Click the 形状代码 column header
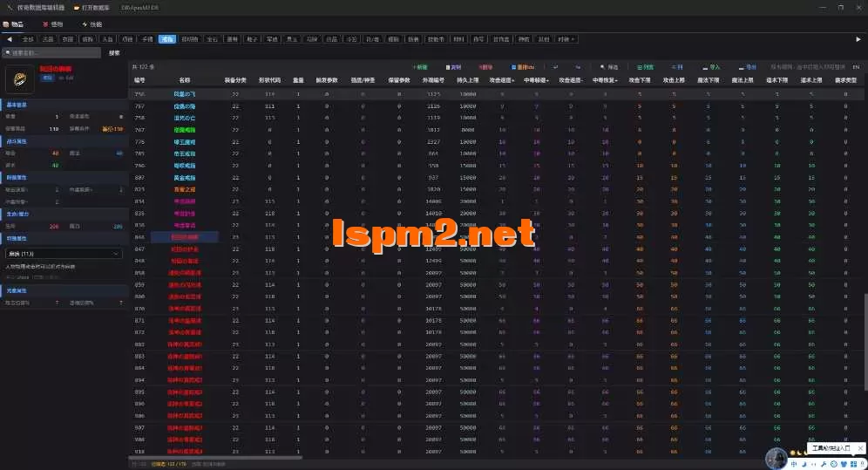The height and width of the screenshot is (470, 868). coord(269,80)
